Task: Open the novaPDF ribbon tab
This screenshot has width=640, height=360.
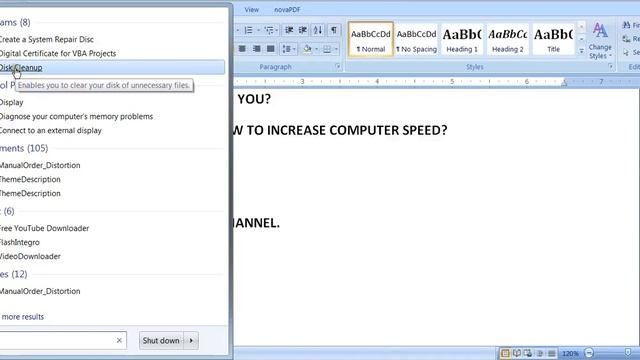Action: coord(287,9)
